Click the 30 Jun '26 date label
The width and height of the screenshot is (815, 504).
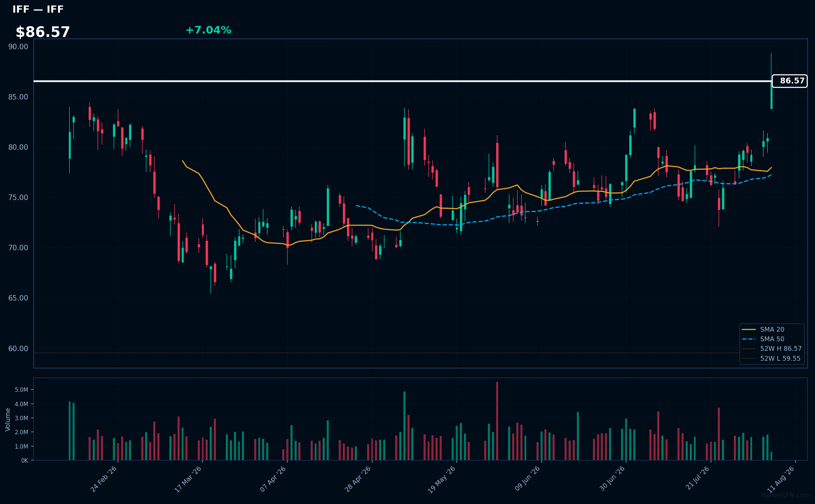pos(612,479)
